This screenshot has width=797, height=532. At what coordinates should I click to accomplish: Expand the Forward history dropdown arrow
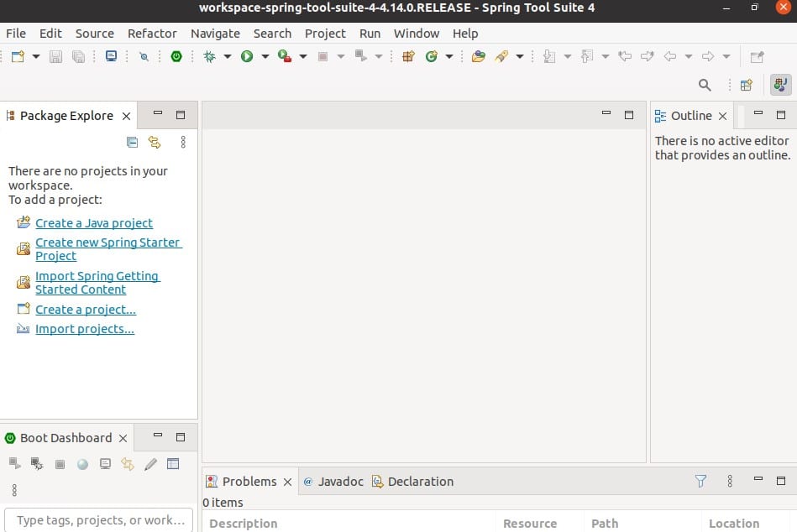click(726, 56)
